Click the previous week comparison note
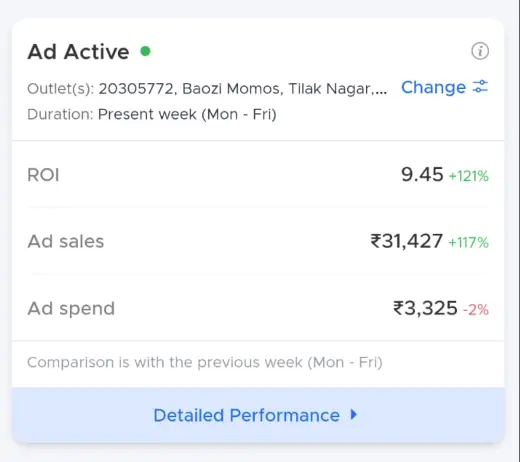Screen dimensions: 520x462 (205, 362)
